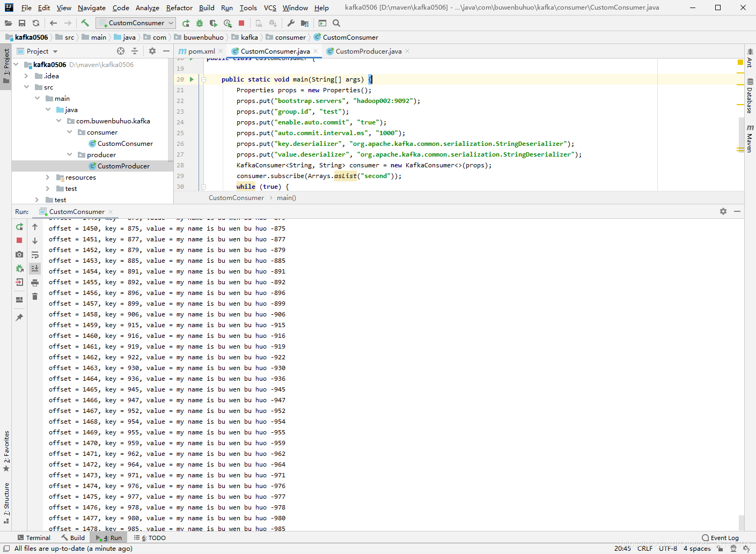
Task: Open the Project panel gear options
Action: pos(152,51)
